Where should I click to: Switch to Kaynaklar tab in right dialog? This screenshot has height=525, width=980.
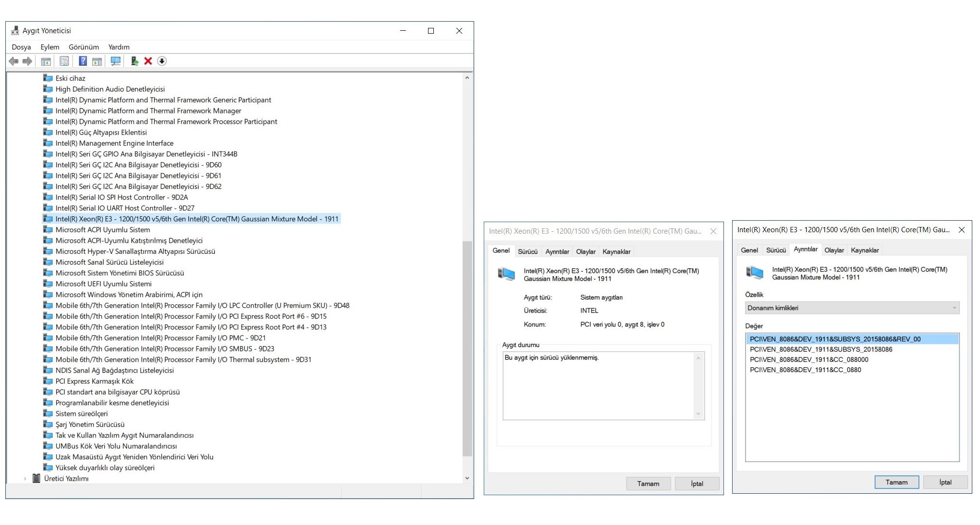click(865, 250)
